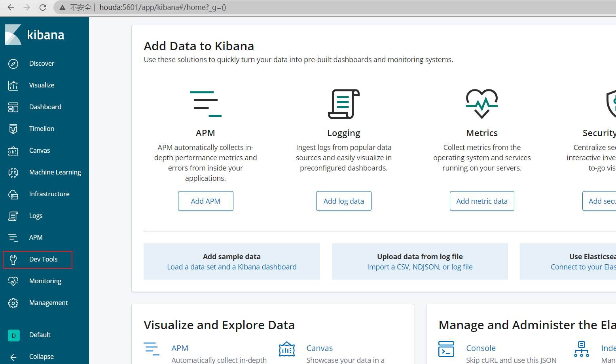Click the Console terminal icon
This screenshot has height=364, width=616.
pos(446,349)
